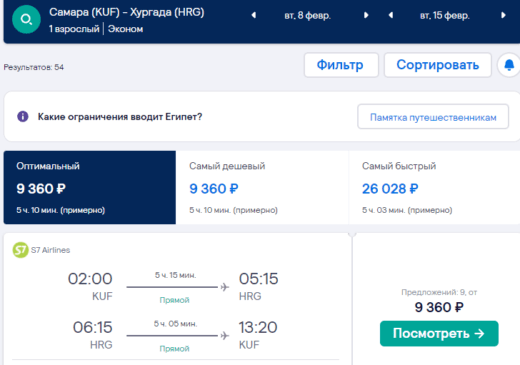Select the вт. 15 февр. return date
The width and height of the screenshot is (520, 365).
pos(445,15)
